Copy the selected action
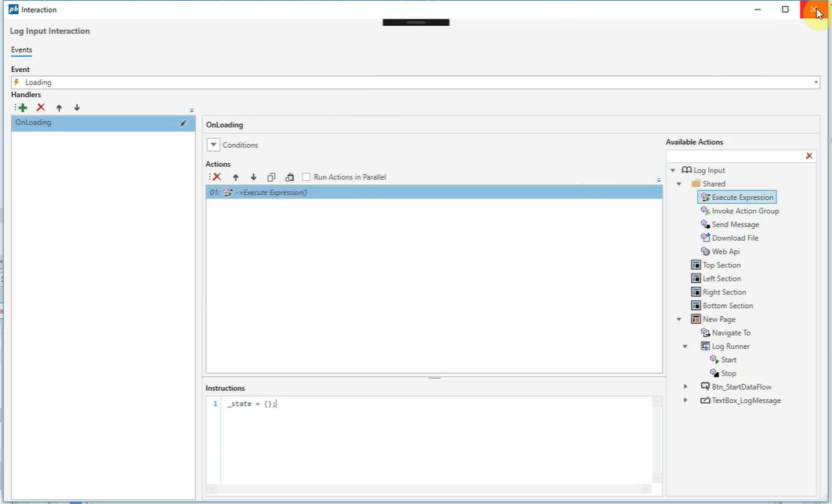The height and width of the screenshot is (504, 832). (271, 177)
